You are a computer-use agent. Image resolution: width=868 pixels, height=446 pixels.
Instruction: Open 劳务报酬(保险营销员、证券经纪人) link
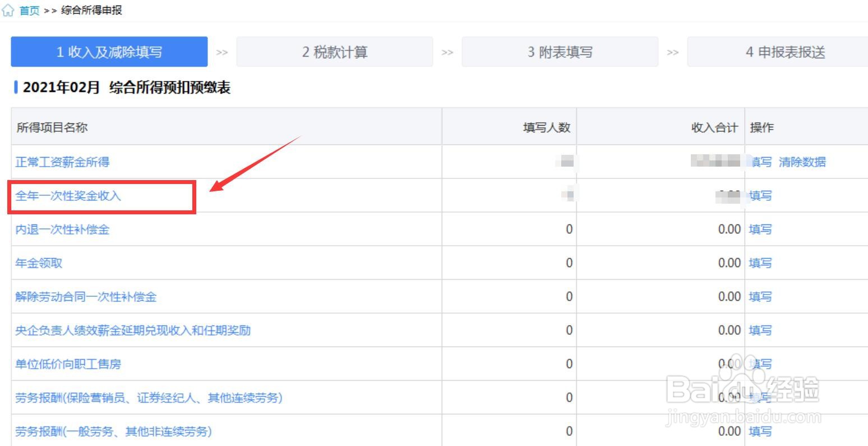coord(149,398)
